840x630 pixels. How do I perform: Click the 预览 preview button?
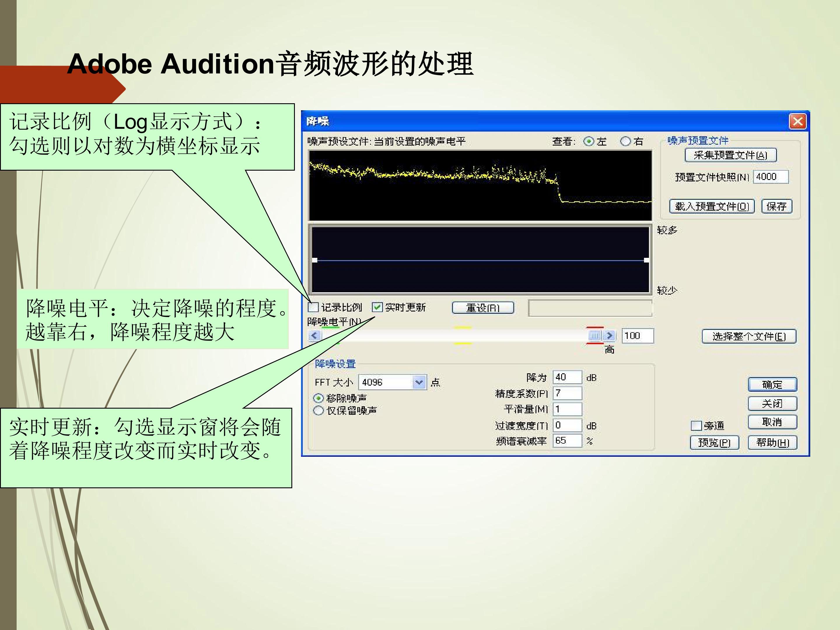(714, 443)
